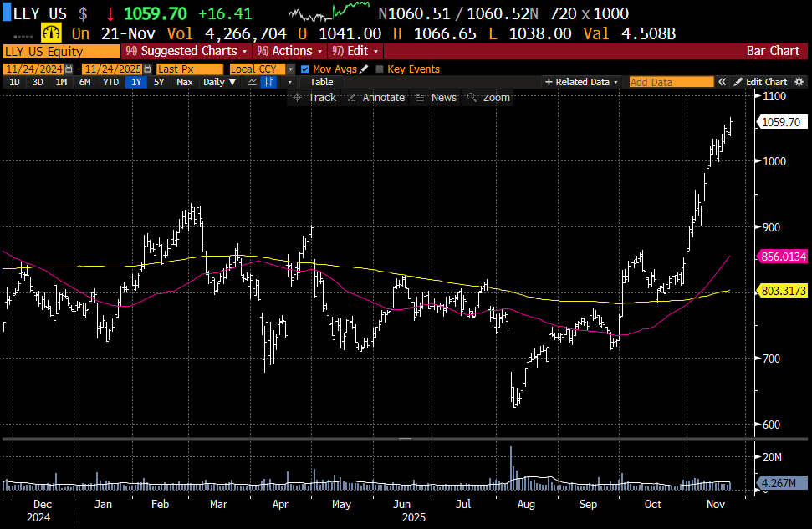Select the bar chart type icon
Screen dimensions: 812x529
point(268,82)
